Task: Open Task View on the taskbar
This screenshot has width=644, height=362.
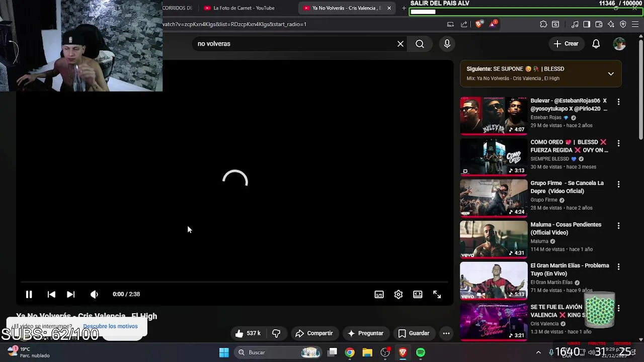Action: coord(333,352)
